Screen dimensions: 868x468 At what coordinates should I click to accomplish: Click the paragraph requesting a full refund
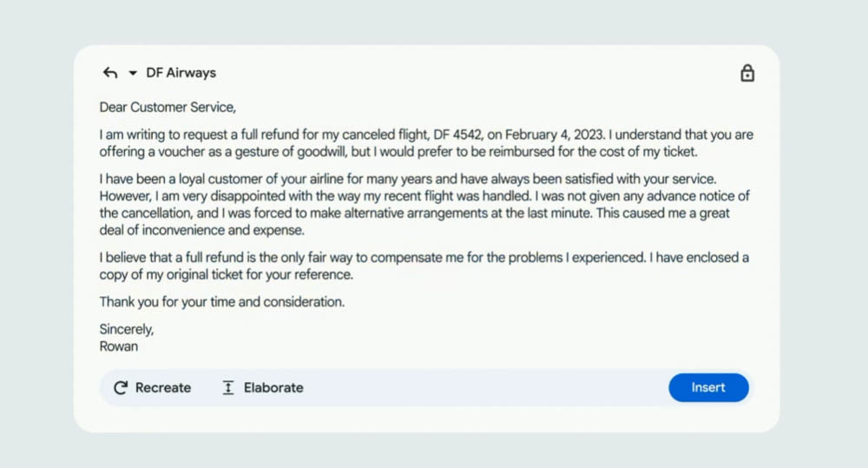click(426, 143)
